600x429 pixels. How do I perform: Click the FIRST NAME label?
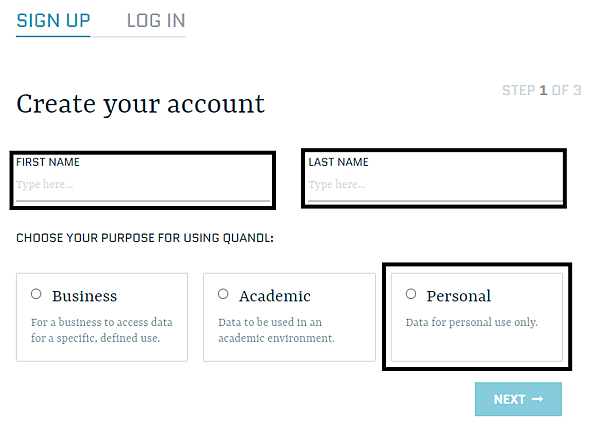pyautogui.click(x=48, y=162)
